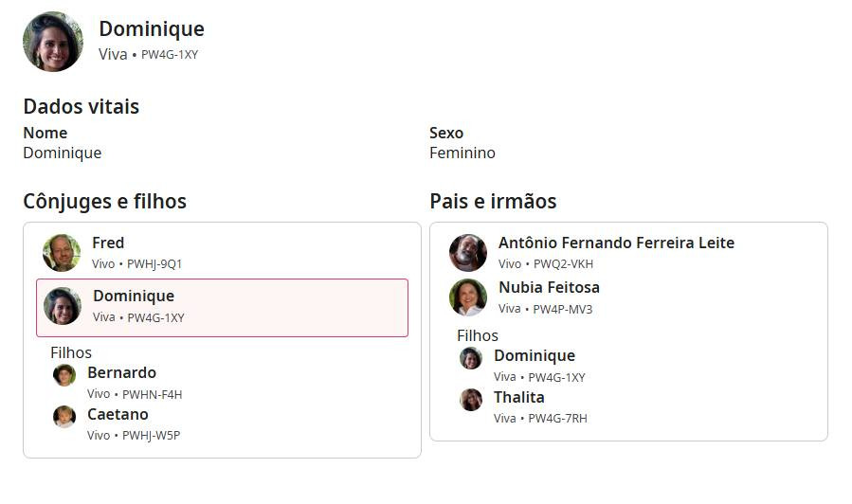This screenshot has width=852, height=504.
Task: Select the highlighted Dominique spouse row
Action: click(x=284, y=308)
